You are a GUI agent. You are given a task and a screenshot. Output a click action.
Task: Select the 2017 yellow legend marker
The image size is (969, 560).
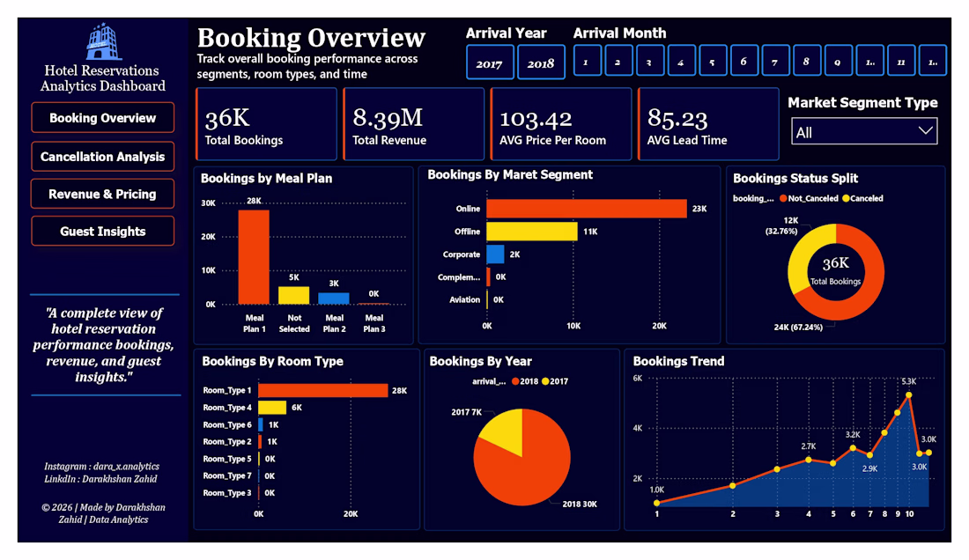point(545,381)
